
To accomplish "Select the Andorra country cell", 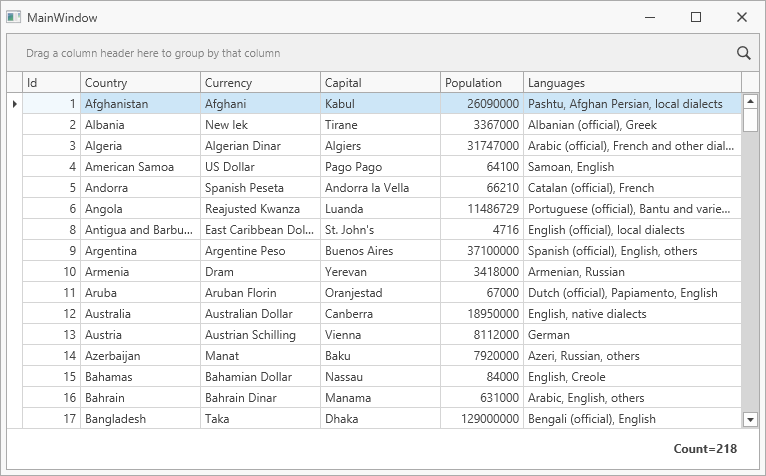I will [x=140, y=188].
